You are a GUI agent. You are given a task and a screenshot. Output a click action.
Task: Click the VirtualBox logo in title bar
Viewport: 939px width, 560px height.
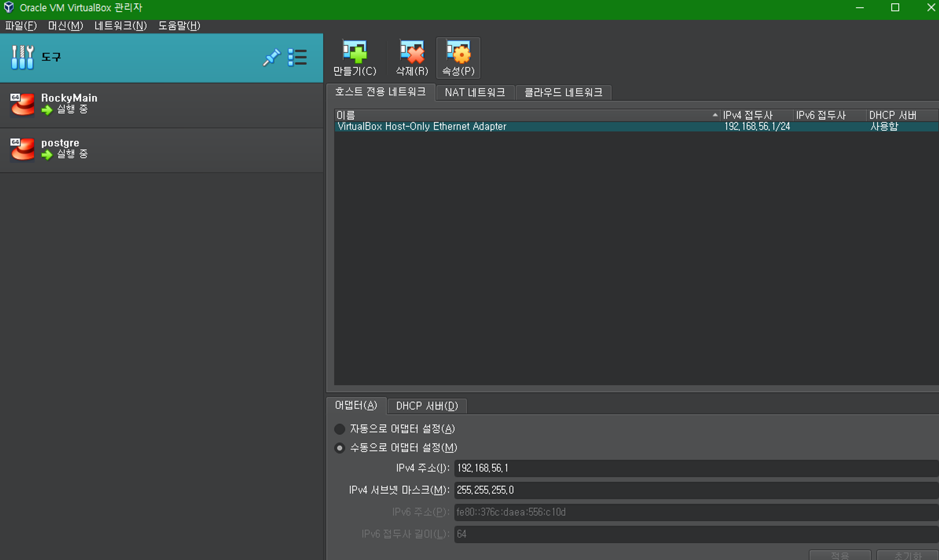tap(9, 8)
